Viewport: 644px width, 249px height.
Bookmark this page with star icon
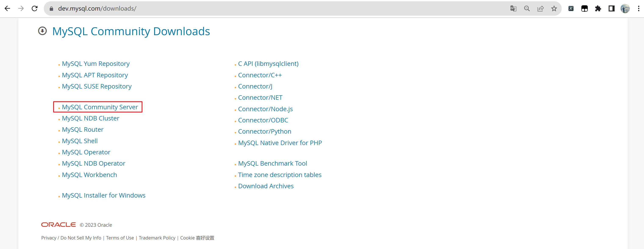554,8
